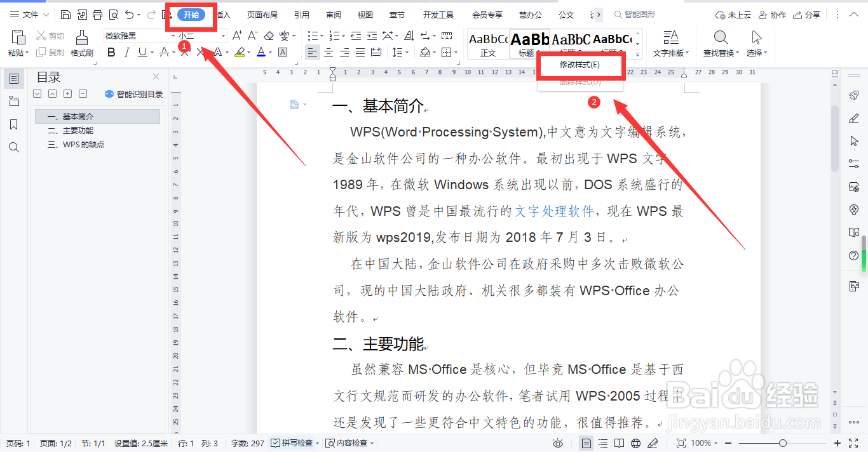Image resolution: width=868 pixels, height=452 pixels.
Task: Switch to page layout view in status bar
Action: click(587, 443)
